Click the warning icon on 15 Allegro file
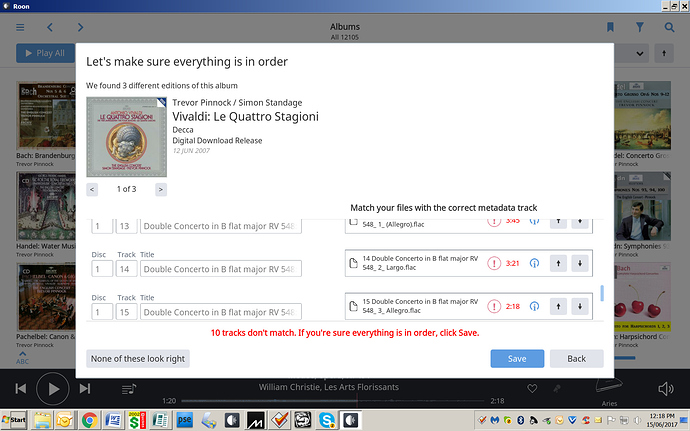690x431 pixels. pos(494,306)
